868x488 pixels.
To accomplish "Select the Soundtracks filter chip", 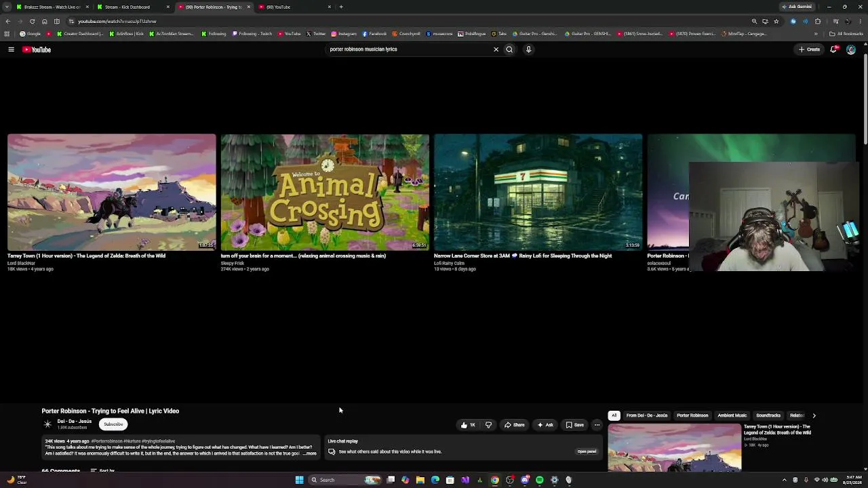I will click(x=768, y=415).
